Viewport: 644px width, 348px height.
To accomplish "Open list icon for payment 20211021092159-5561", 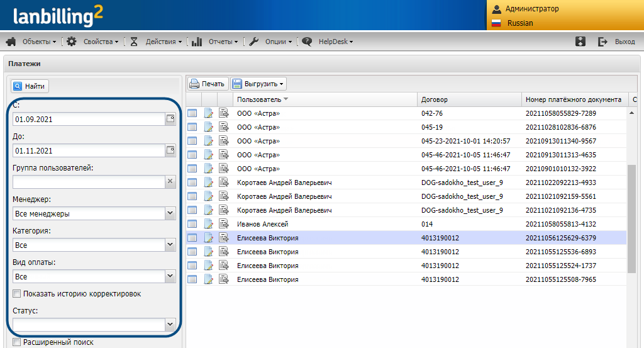I will 192,196.
